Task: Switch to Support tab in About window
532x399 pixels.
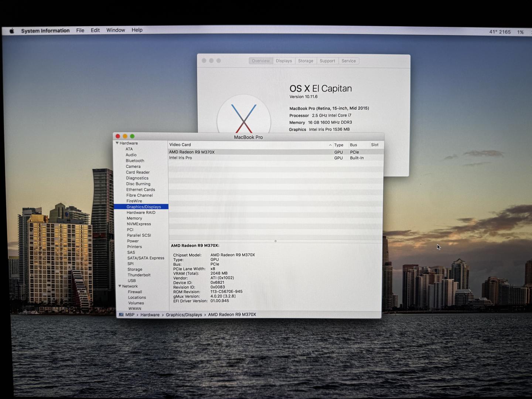Action: click(327, 61)
